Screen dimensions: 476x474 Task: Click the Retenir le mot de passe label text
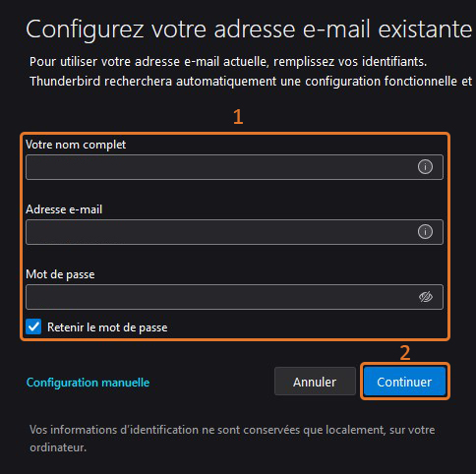coord(107,327)
